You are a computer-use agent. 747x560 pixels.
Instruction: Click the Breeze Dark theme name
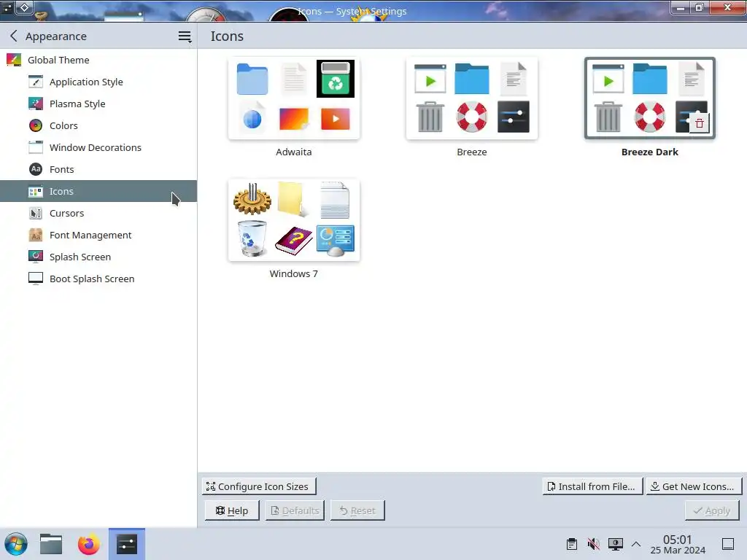click(x=650, y=152)
